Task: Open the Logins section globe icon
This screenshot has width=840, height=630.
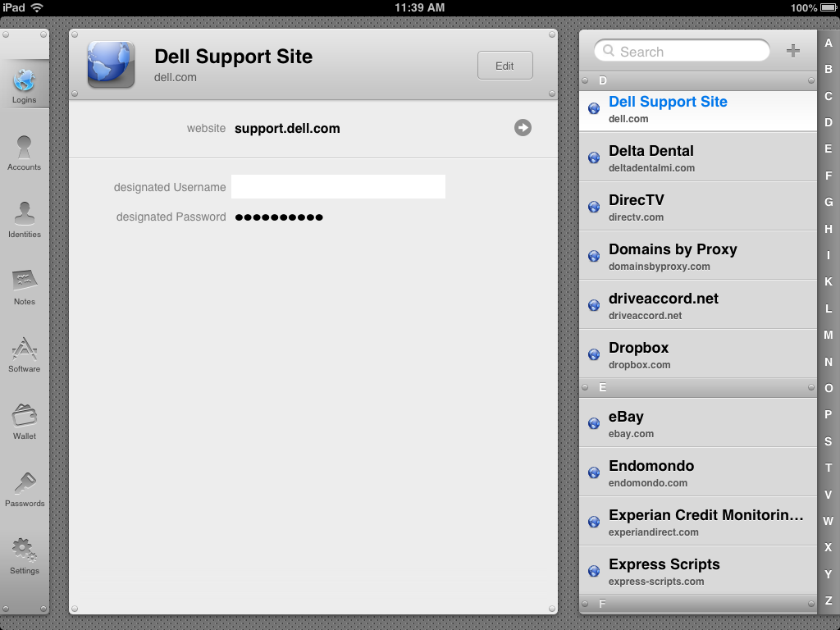Action: pos(24,81)
